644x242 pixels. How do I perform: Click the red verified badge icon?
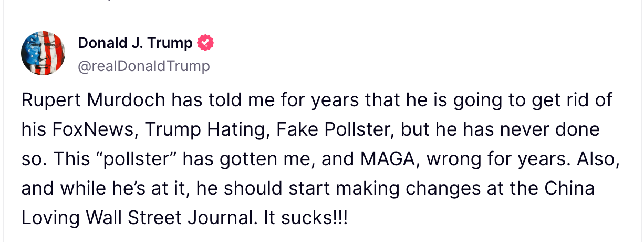point(205,43)
